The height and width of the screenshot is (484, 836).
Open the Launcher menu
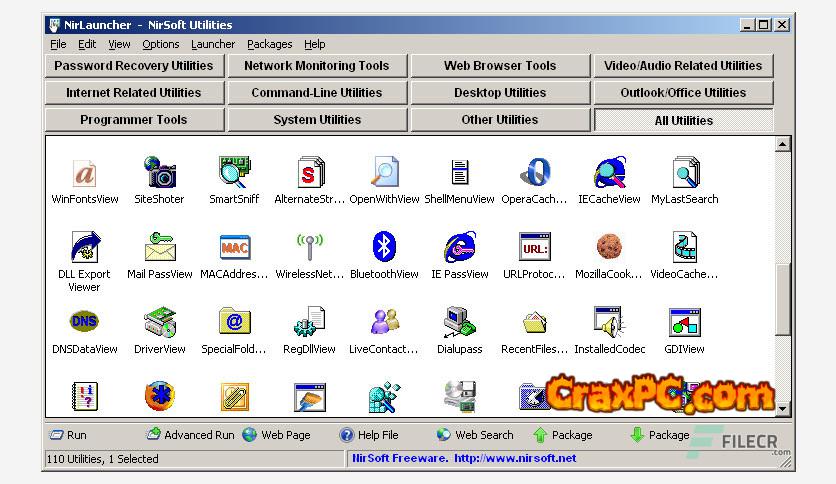point(213,44)
